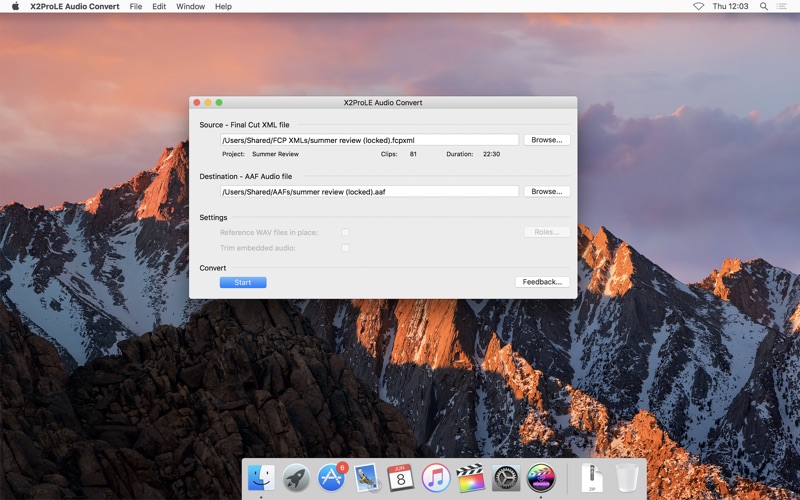The image size is (800, 500).
Task: Open System Preferences gear icon
Action: [506, 478]
